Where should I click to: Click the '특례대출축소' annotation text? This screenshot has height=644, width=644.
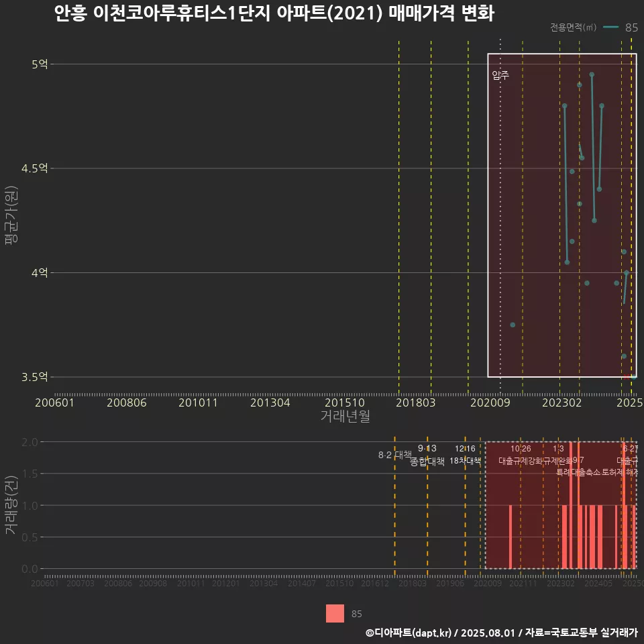578,472
